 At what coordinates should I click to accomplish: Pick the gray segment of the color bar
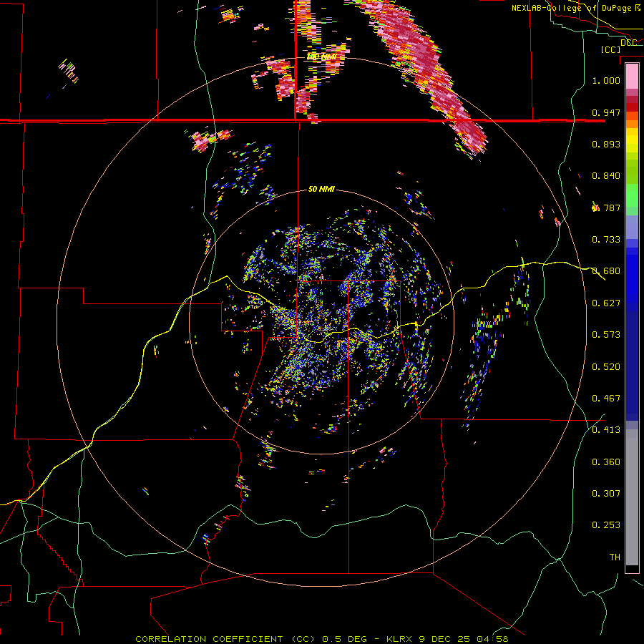[632, 497]
